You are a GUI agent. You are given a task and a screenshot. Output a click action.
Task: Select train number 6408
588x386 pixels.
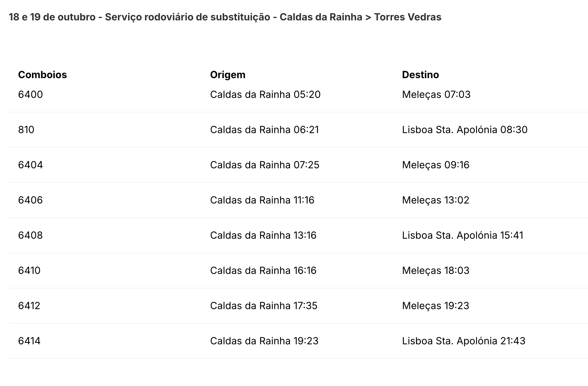coord(30,235)
